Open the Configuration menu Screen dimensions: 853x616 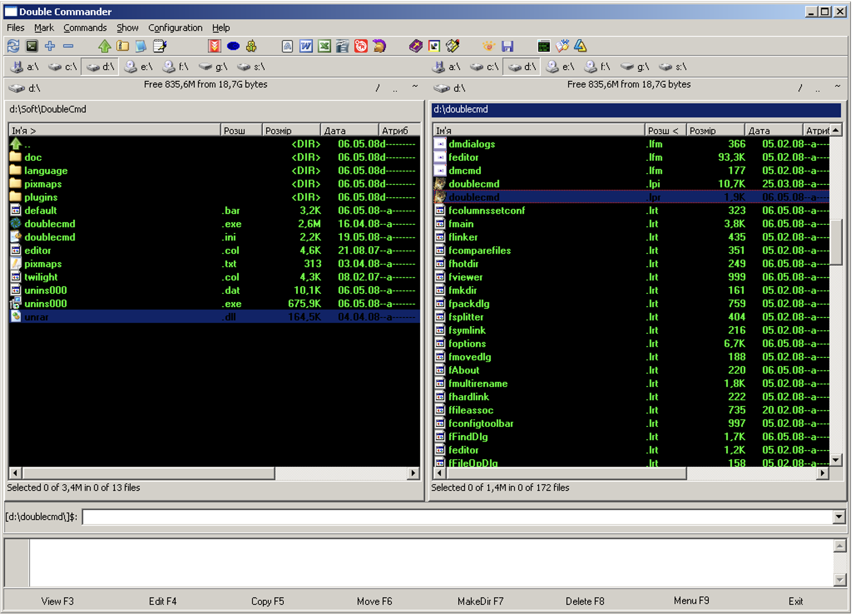pyautogui.click(x=175, y=28)
